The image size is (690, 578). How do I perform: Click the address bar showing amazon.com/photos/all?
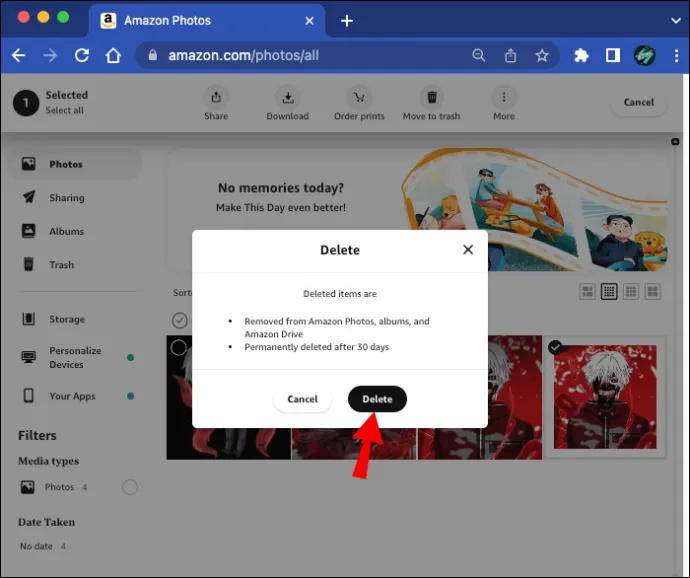coord(304,55)
